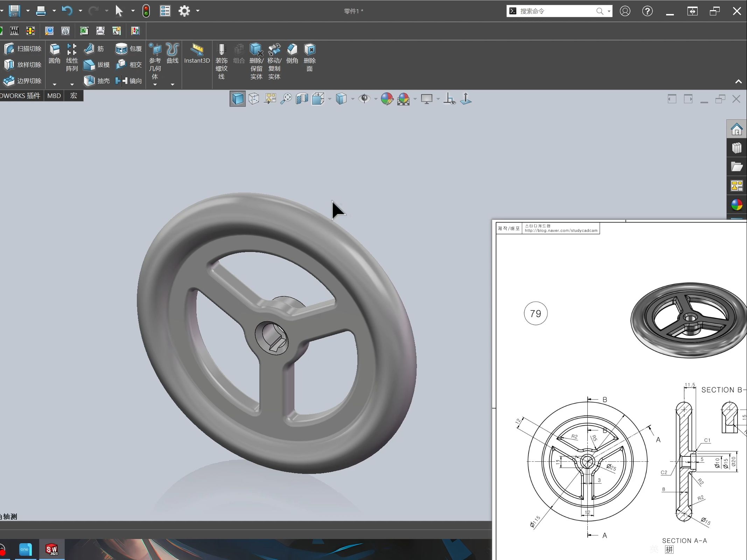Select the Shell (抽壳) tool

[x=97, y=81]
